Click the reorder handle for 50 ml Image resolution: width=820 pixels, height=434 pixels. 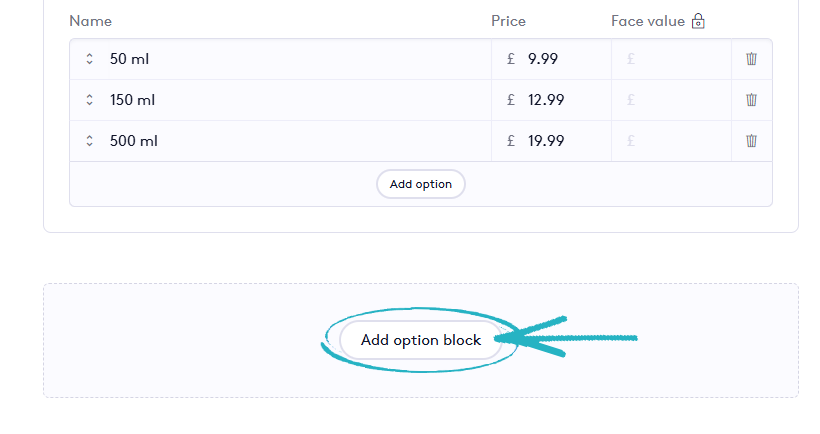89,59
